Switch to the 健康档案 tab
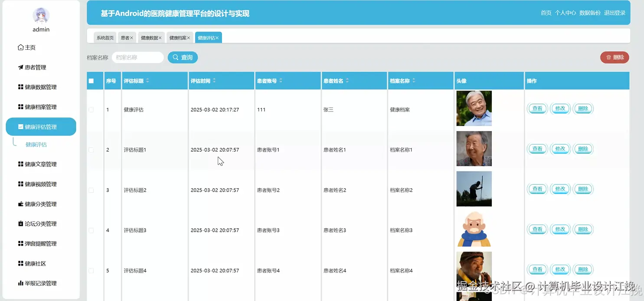This screenshot has width=644, height=301. click(178, 38)
